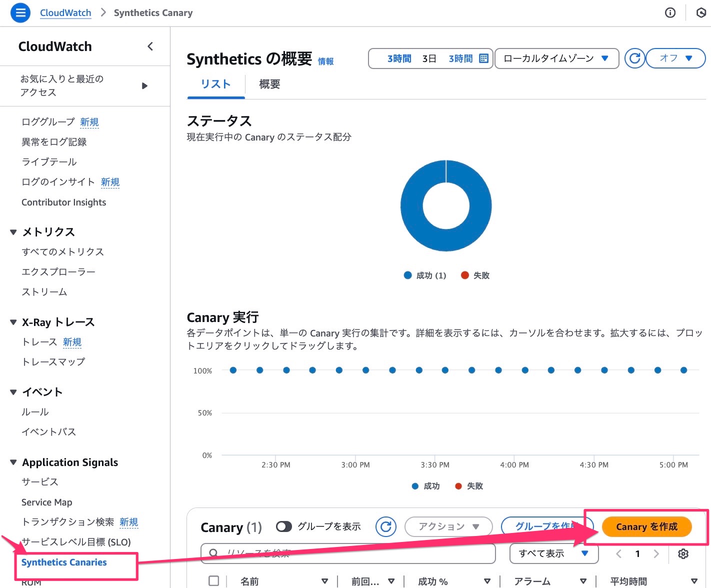Open the ローカルタイムゾーン dropdown
This screenshot has height=588, width=711.
(556, 58)
